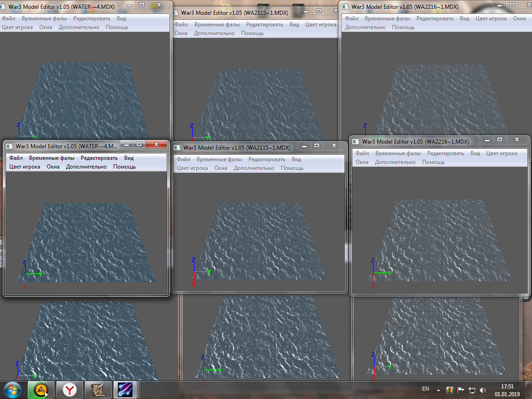This screenshot has height=399, width=532.
Task: Open Цвет игрока in front WA2216~1.MDX window
Action: (x=502, y=153)
